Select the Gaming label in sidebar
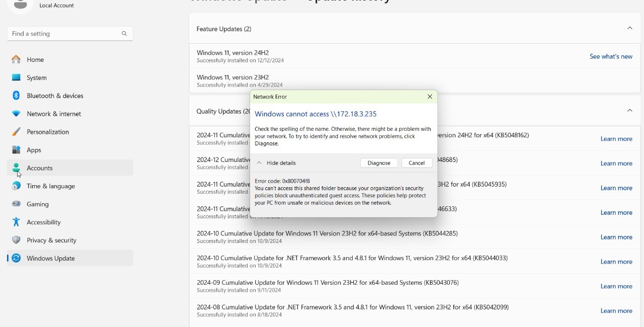The width and height of the screenshot is (644, 327). coord(38,204)
